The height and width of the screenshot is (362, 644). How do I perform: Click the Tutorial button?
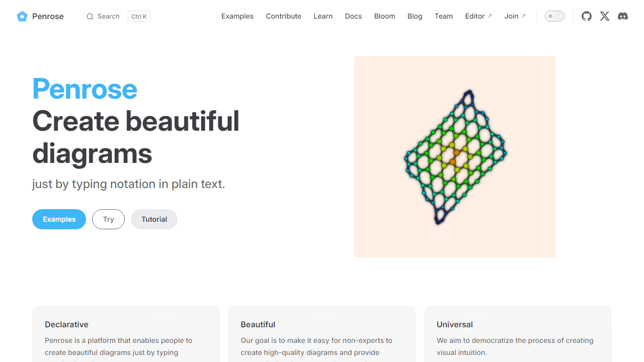click(154, 219)
